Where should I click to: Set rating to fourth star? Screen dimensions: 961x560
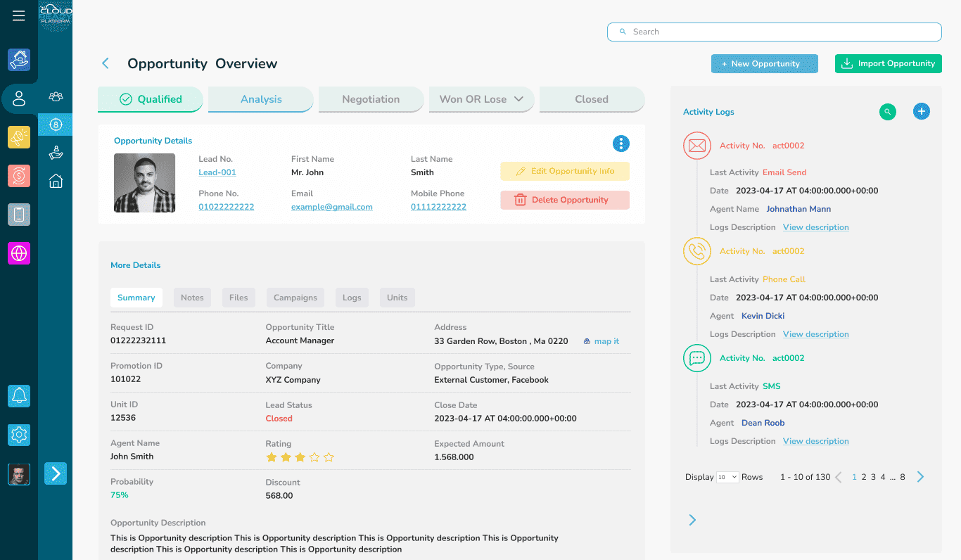pos(314,457)
